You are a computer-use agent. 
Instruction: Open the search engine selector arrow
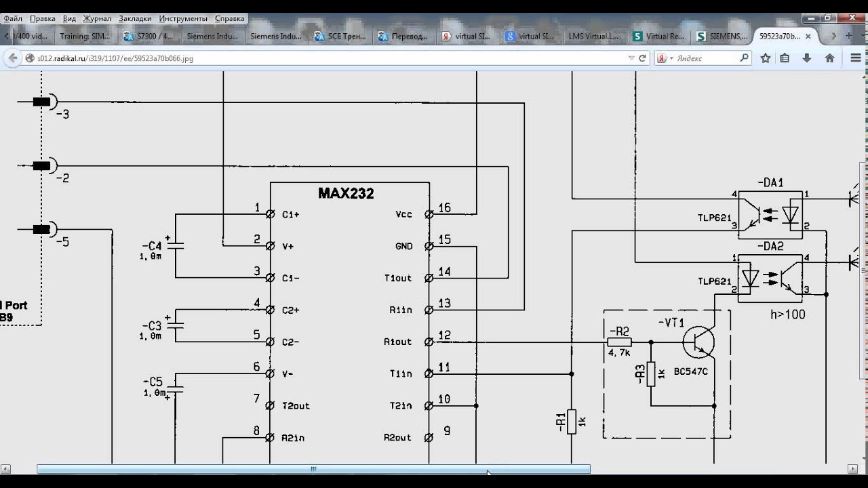tap(671, 59)
